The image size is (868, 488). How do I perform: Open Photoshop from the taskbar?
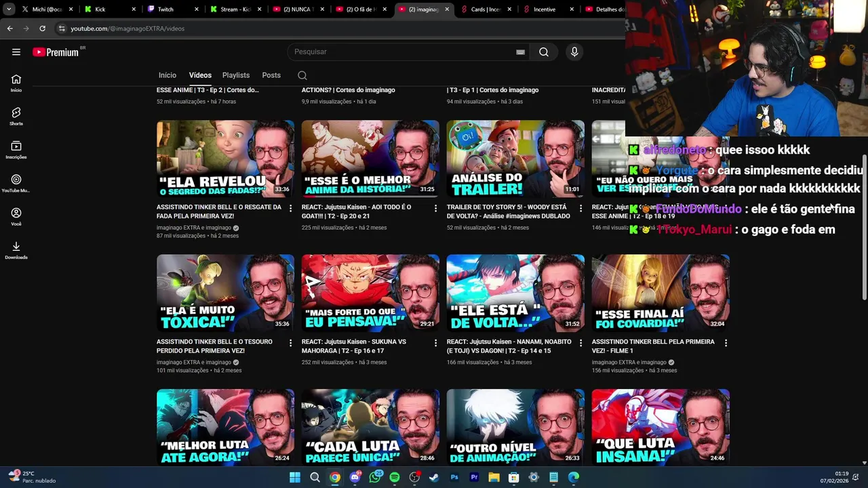point(454,477)
